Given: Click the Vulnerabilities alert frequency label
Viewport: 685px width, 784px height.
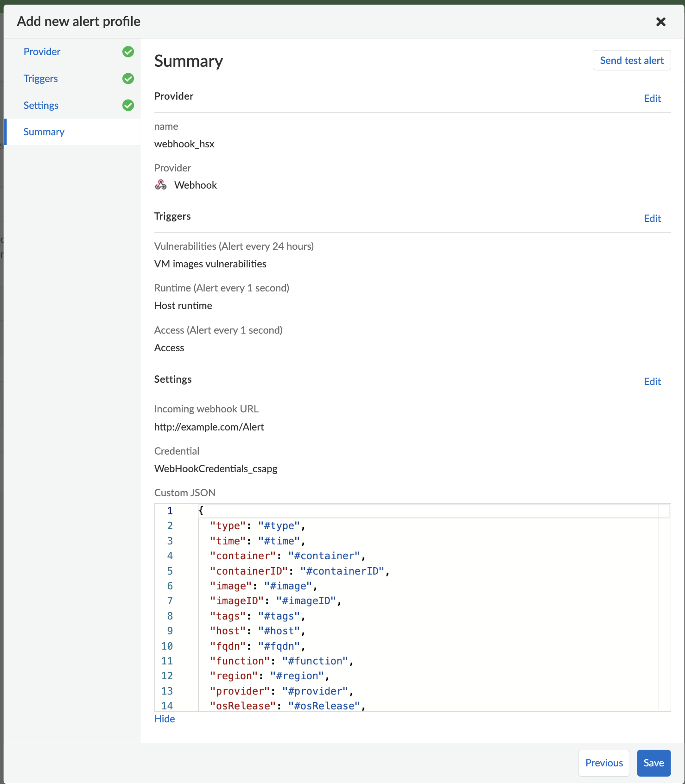Looking at the screenshot, I should pyautogui.click(x=234, y=246).
